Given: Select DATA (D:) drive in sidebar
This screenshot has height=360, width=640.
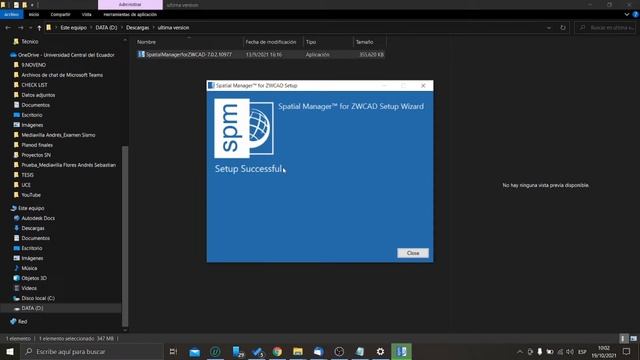Looking at the screenshot, I should 32,308.
